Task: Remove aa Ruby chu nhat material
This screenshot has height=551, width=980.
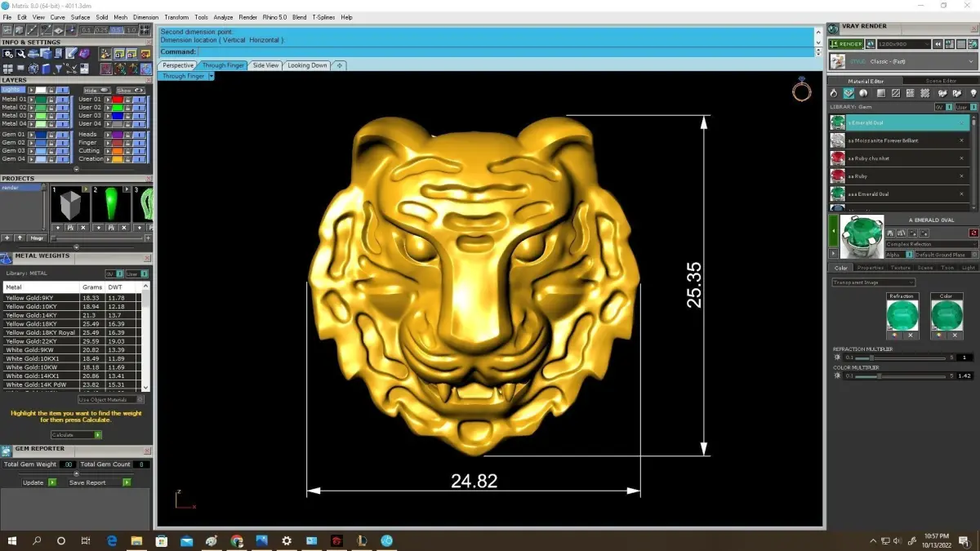Action: [x=962, y=158]
